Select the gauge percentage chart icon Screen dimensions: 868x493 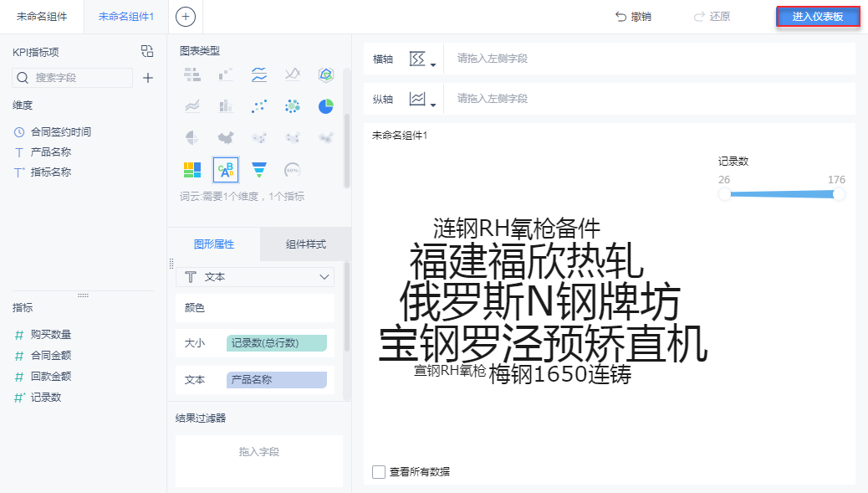tap(293, 170)
